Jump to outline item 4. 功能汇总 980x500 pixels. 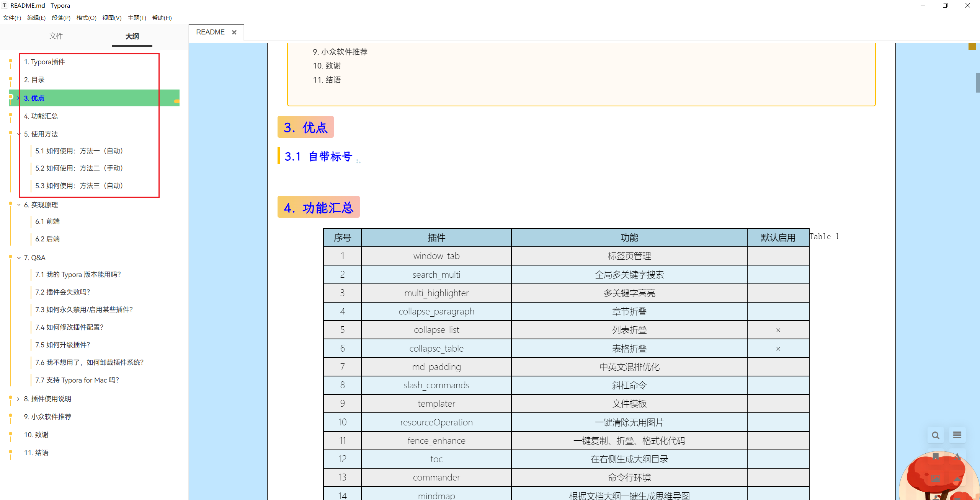(41, 116)
